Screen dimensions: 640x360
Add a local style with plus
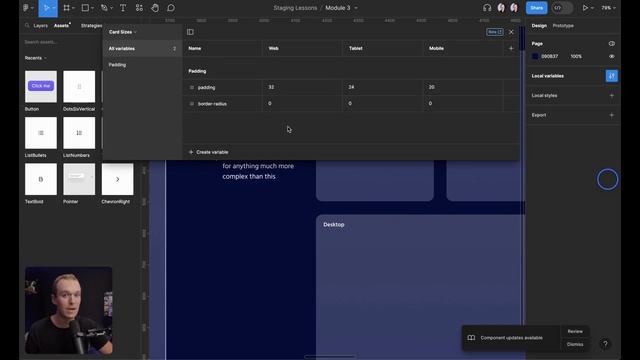tap(611, 96)
